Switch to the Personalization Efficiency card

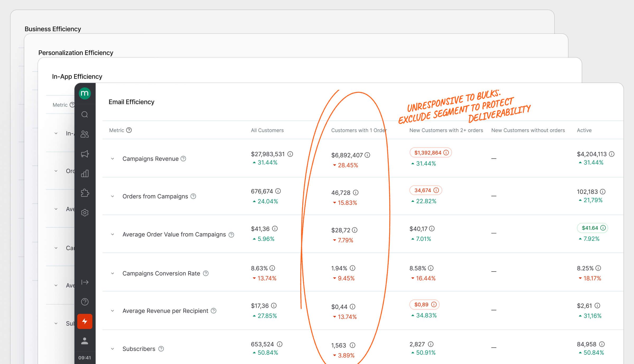(x=76, y=53)
